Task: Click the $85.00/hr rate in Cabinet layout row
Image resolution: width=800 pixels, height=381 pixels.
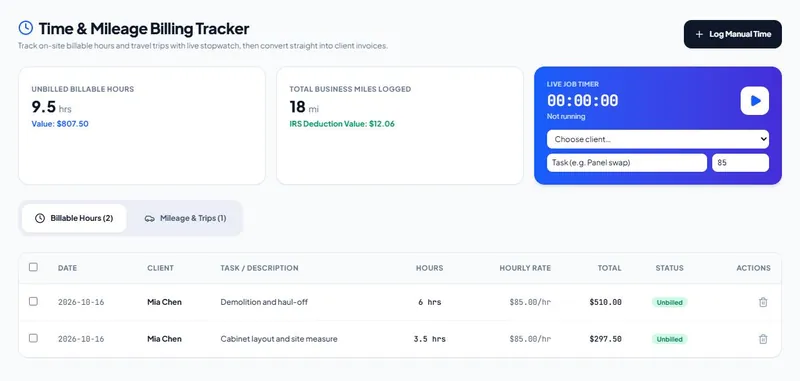Action: (530, 339)
